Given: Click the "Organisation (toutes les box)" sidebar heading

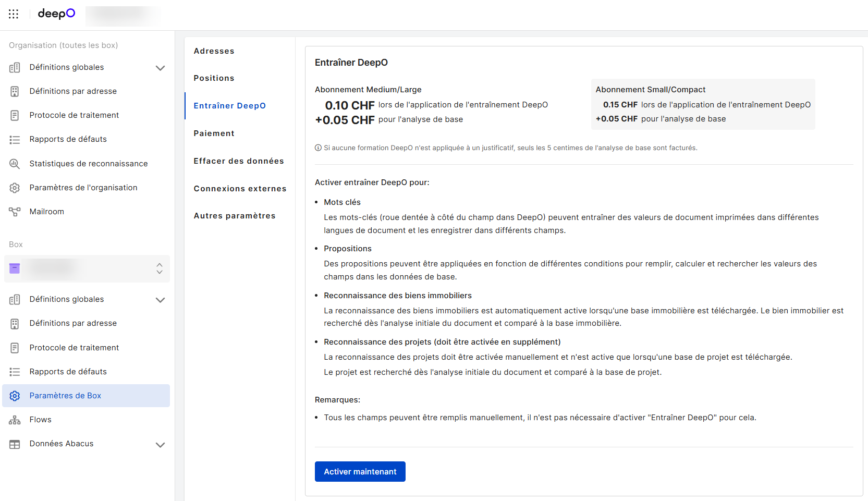Looking at the screenshot, I should pos(63,45).
